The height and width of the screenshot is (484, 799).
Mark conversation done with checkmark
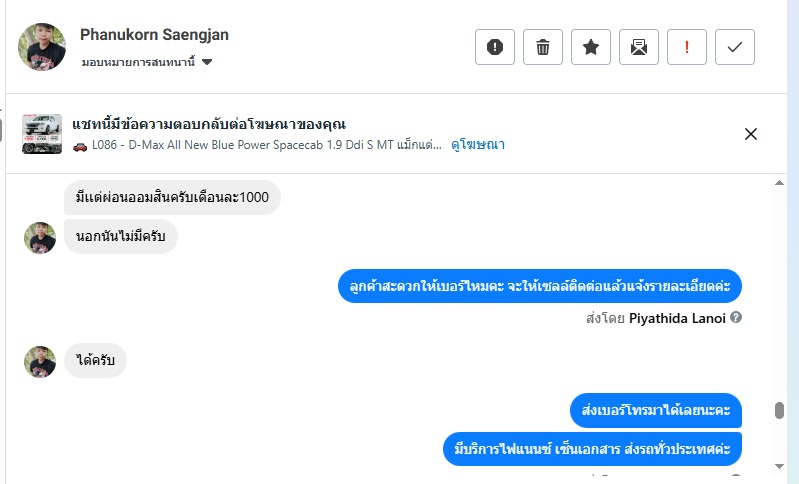[734, 47]
